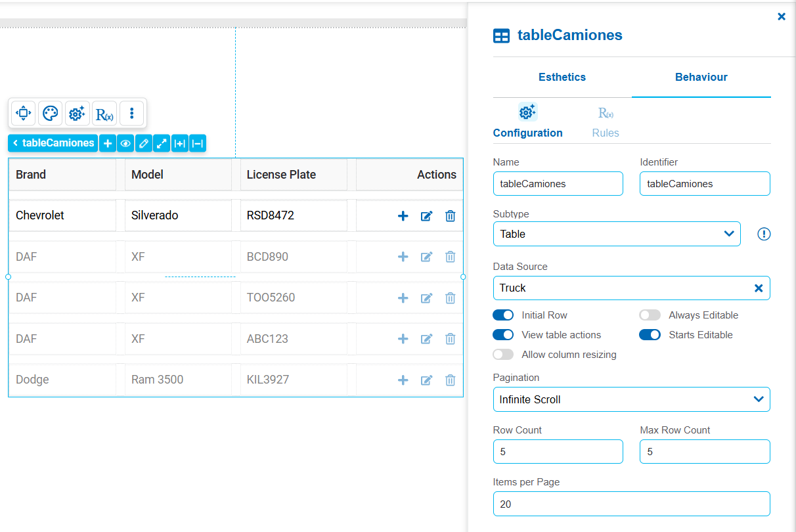796x532 pixels.
Task: Click the plus icon in ABC123 row
Action: [x=403, y=339]
